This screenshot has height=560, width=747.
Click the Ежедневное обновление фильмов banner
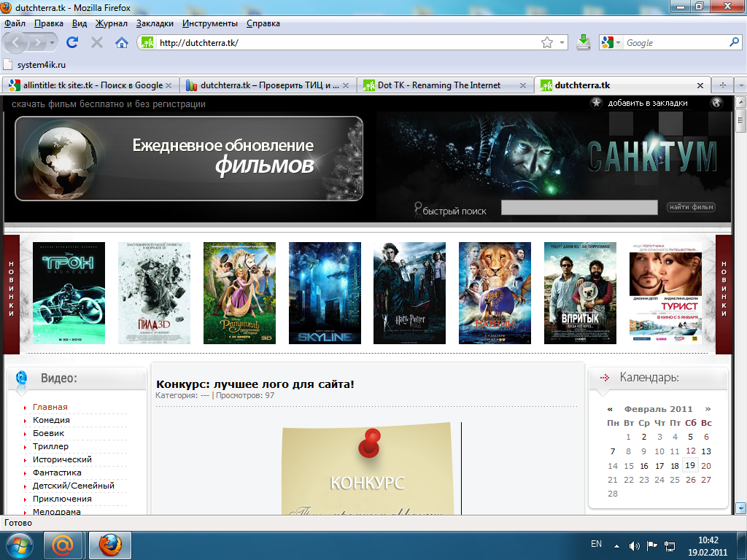pyautogui.click(x=189, y=158)
